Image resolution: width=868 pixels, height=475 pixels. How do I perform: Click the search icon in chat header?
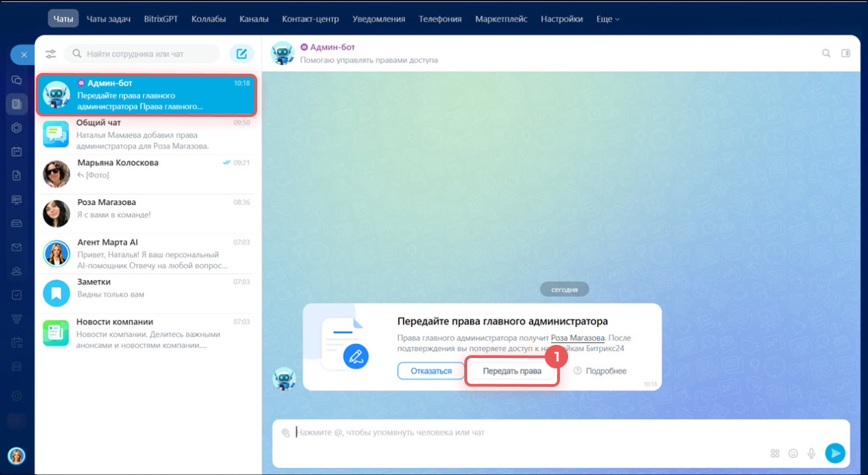(x=826, y=53)
